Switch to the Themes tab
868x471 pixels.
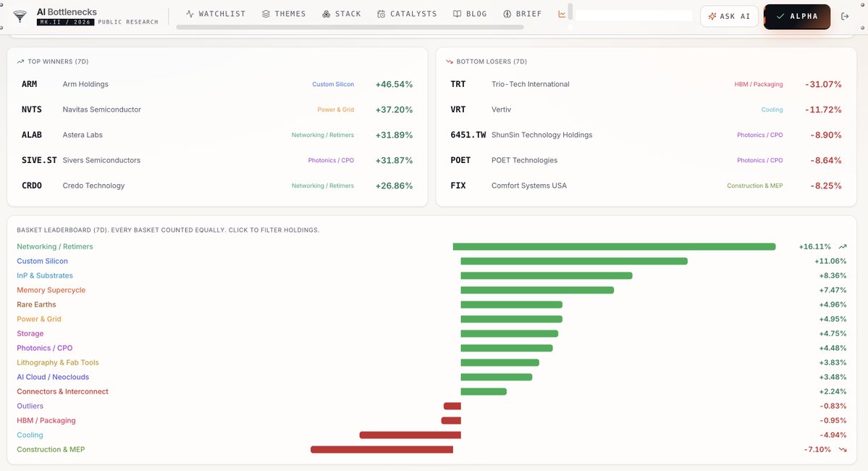(x=284, y=14)
